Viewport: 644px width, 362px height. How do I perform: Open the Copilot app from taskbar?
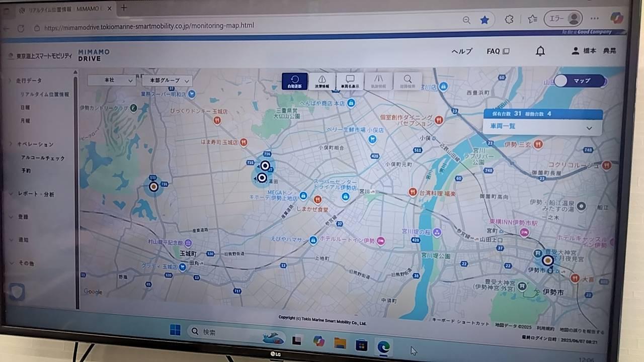pyautogui.click(x=318, y=341)
